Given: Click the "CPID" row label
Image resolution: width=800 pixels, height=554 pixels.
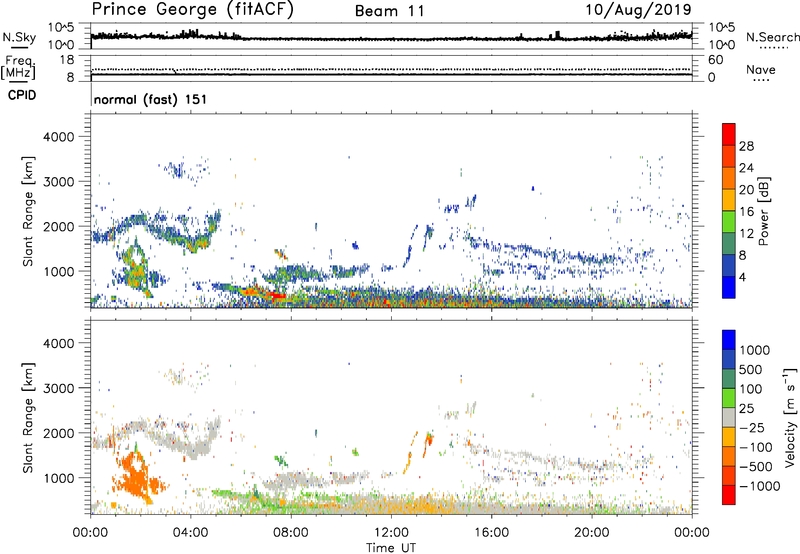Looking at the screenshot, I should (22, 95).
